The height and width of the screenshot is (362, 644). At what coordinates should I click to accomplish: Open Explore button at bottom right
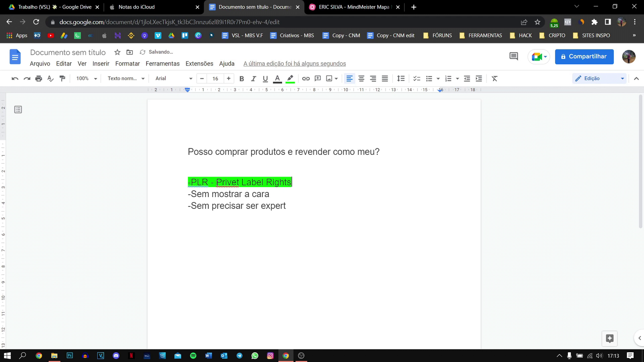[610, 338]
